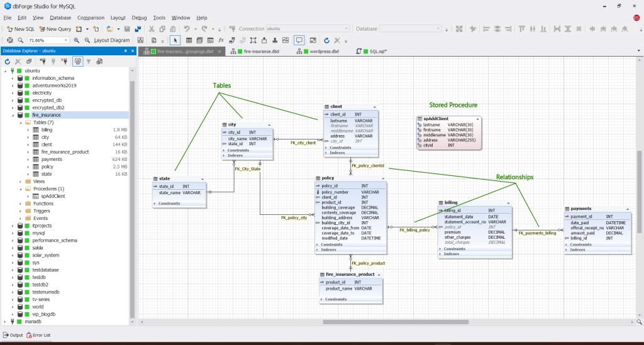Refresh the Database Explorer tree
The width and height of the screenshot is (644, 345).
tap(8, 62)
